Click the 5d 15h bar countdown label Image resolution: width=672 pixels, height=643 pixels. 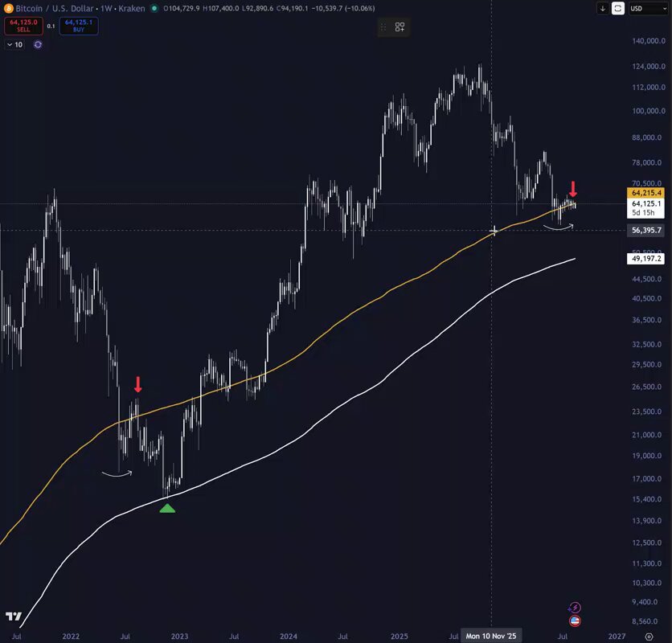click(x=643, y=213)
